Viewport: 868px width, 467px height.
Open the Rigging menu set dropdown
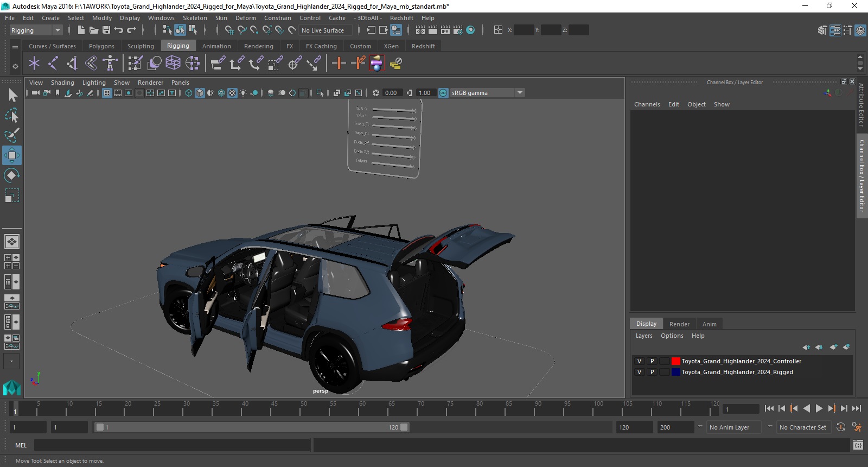point(36,30)
